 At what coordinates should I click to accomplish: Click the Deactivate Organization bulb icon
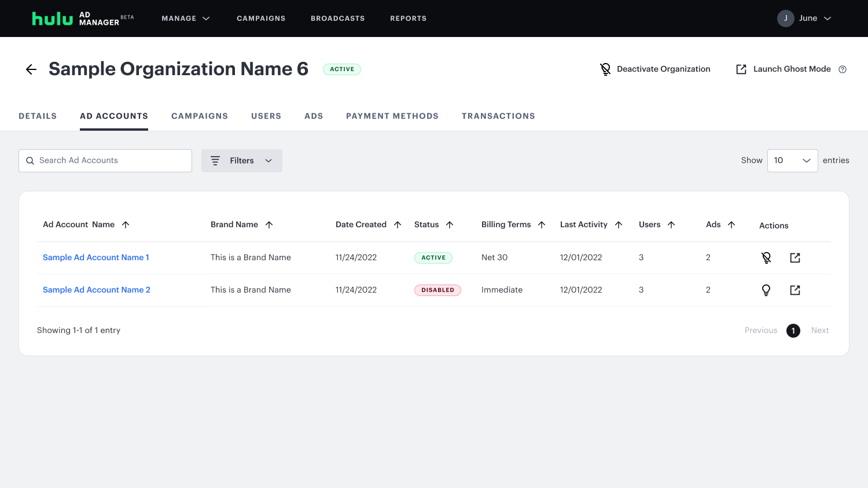pos(605,69)
